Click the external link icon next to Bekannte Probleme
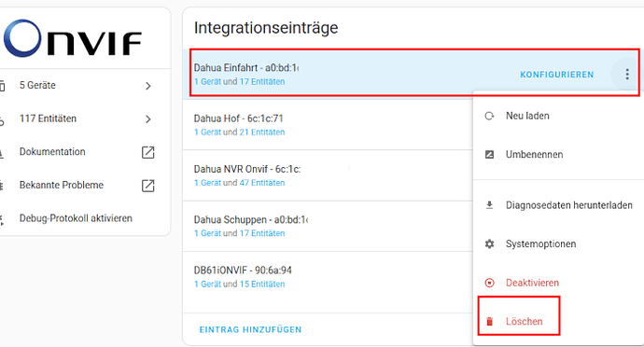The image size is (644, 347). click(147, 186)
